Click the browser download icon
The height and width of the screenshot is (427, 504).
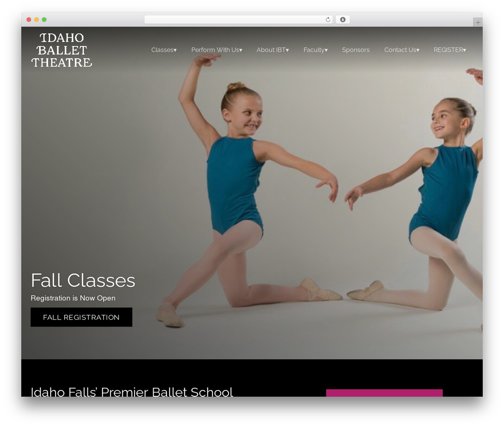pyautogui.click(x=343, y=20)
